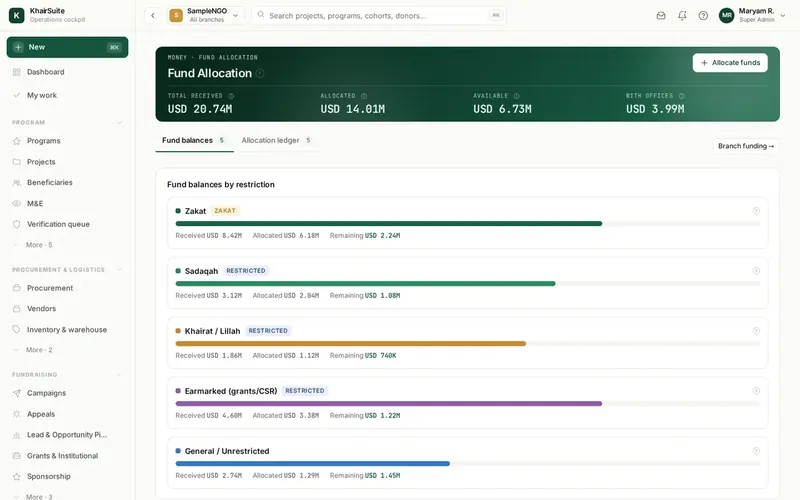This screenshot has width=800, height=500.
Task: Open the help question mark icon
Action: click(x=703, y=15)
